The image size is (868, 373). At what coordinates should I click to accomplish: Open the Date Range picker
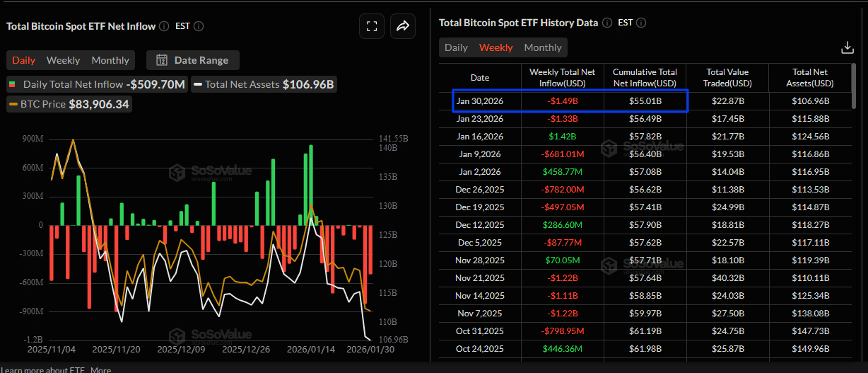tap(192, 60)
